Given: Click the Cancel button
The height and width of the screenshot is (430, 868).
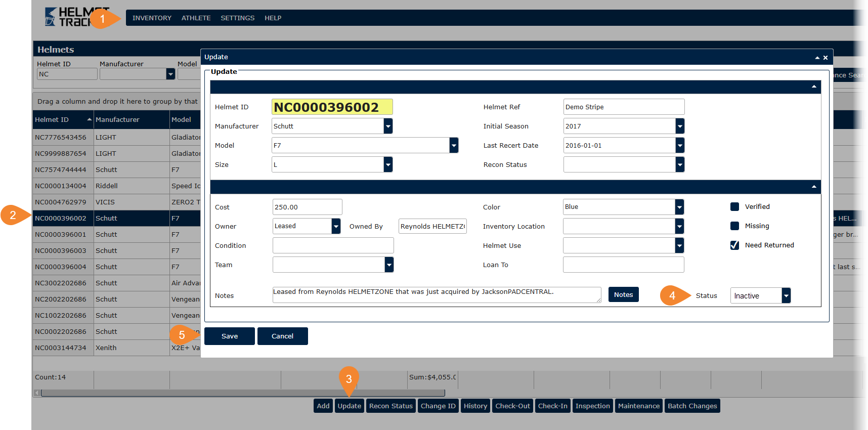Looking at the screenshot, I should 282,336.
